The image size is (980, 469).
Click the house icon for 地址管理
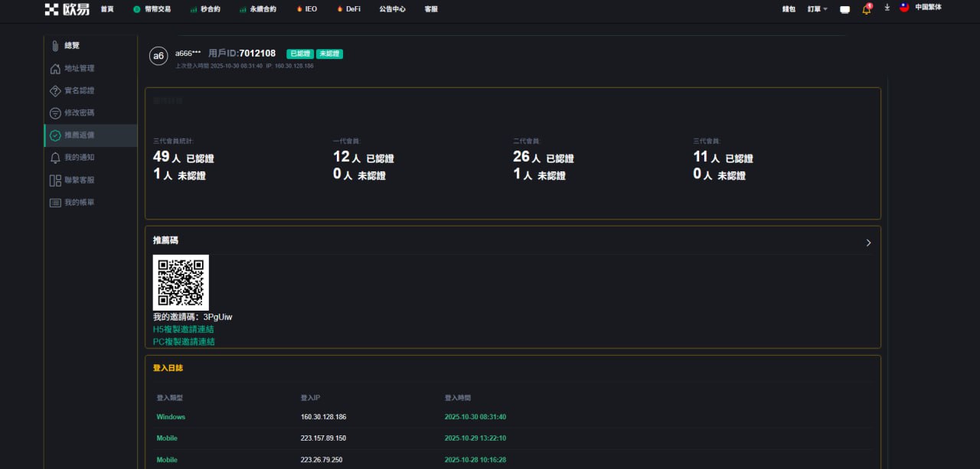click(55, 69)
